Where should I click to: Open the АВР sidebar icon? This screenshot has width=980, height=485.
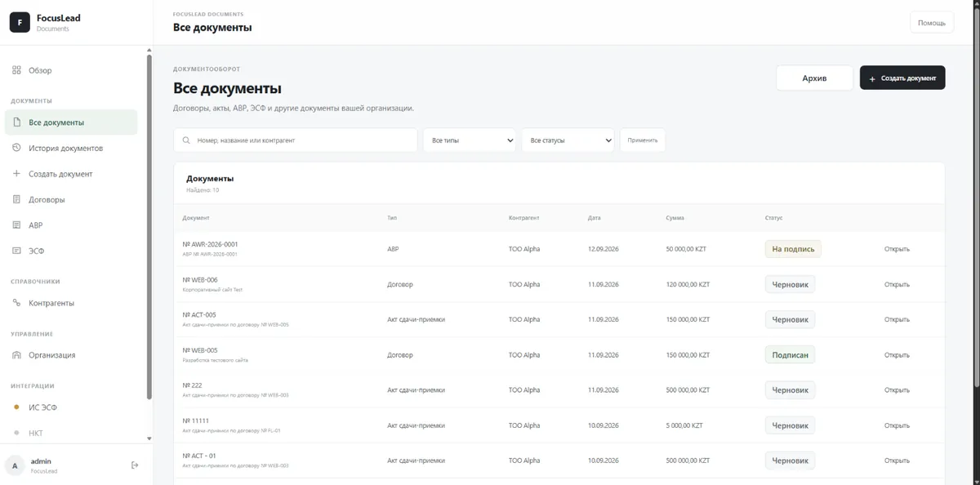pos(16,225)
